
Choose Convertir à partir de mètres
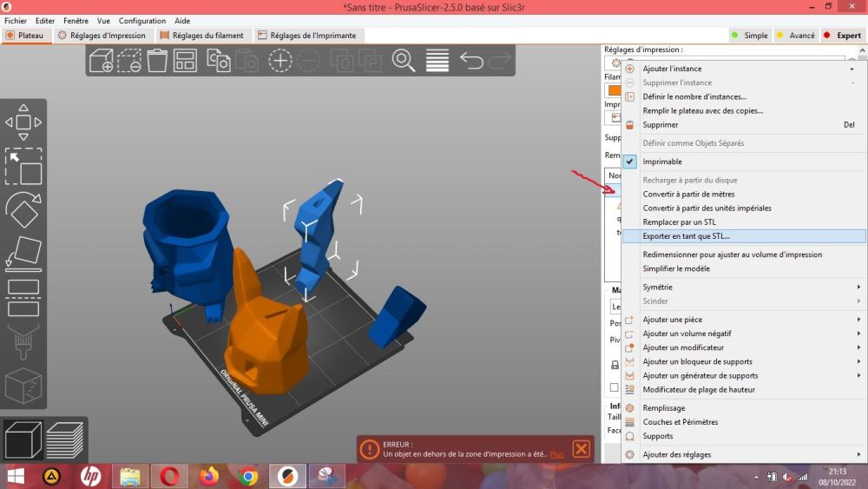[744, 195]
